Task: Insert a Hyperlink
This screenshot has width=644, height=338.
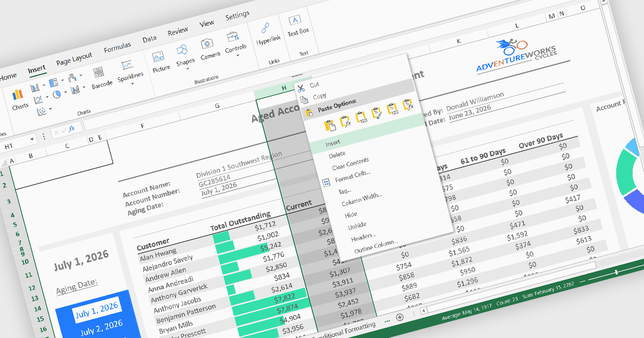Action: pyautogui.click(x=267, y=33)
